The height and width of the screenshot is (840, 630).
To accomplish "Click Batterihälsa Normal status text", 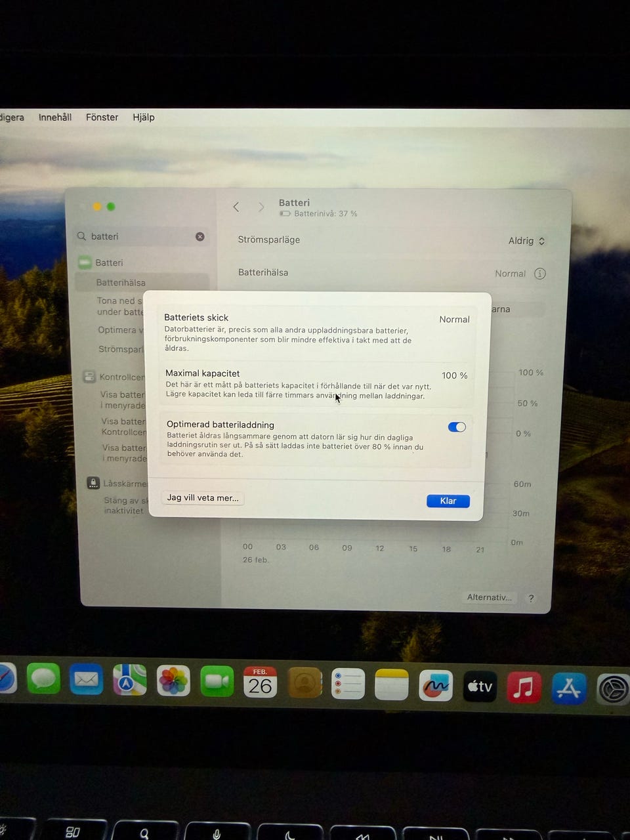I will point(510,274).
